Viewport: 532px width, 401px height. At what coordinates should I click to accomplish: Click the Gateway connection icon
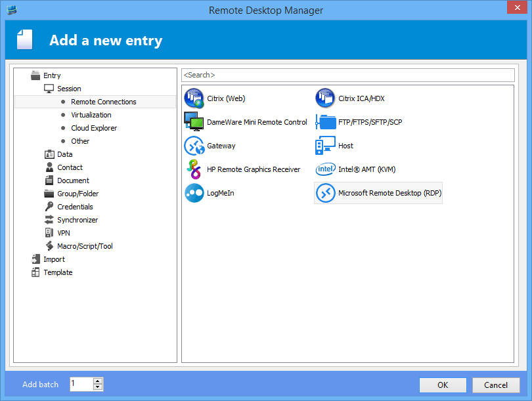pyautogui.click(x=194, y=146)
